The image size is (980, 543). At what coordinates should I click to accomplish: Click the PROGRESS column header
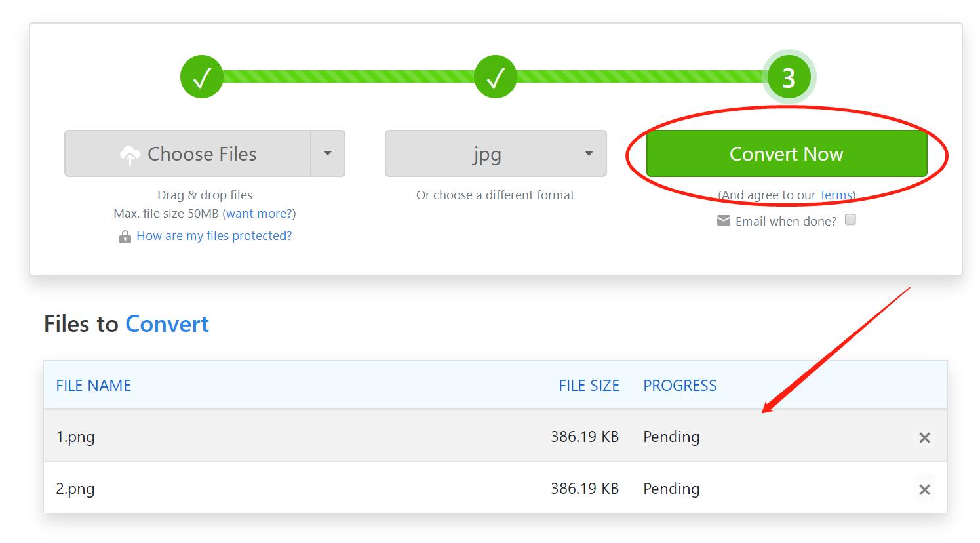680,386
